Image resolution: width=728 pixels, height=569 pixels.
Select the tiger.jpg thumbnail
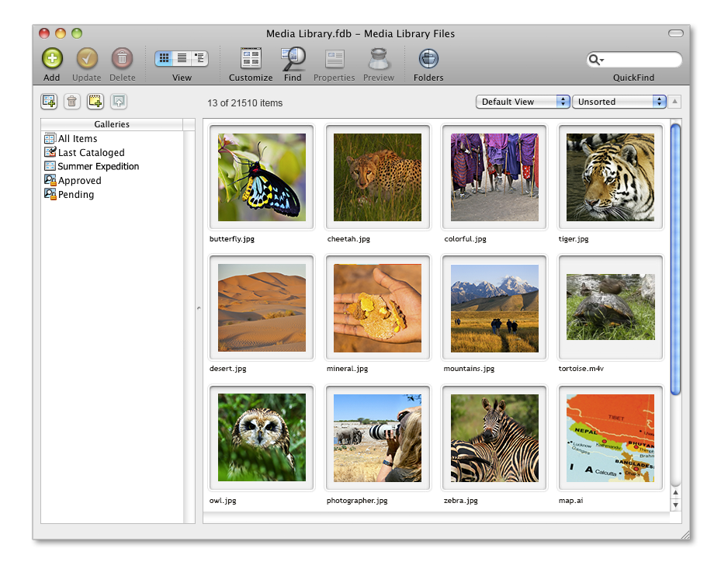[x=611, y=177]
